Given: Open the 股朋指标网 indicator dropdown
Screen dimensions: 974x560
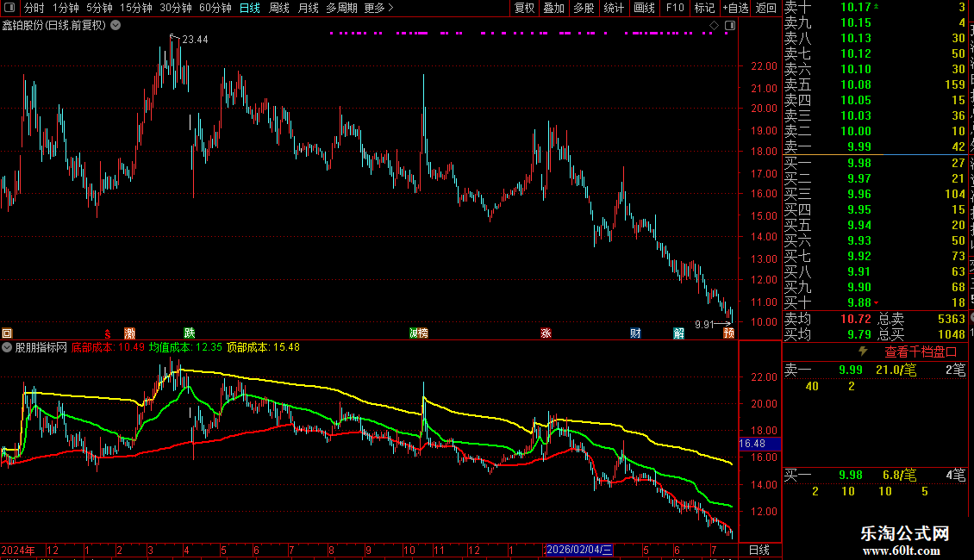Looking at the screenshot, I should pos(7,348).
